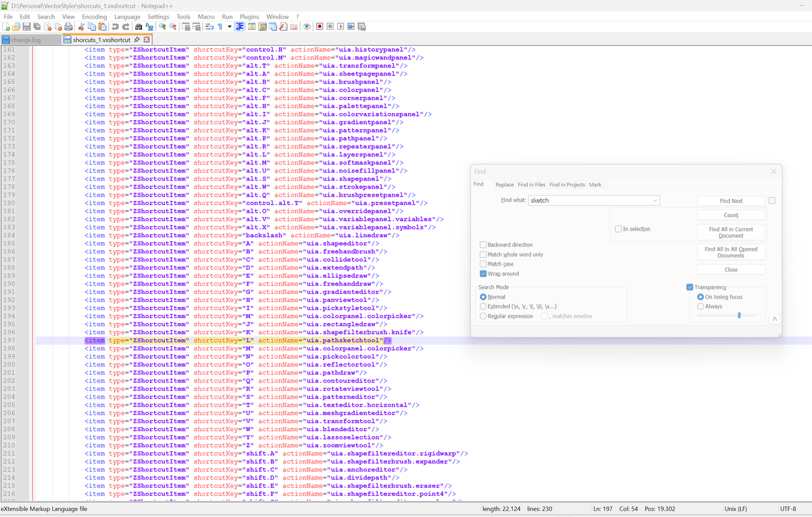Viewport: 812px width, 517px height.
Task: Toggle the Word Wrap toolbar icon
Action: [x=210, y=26]
